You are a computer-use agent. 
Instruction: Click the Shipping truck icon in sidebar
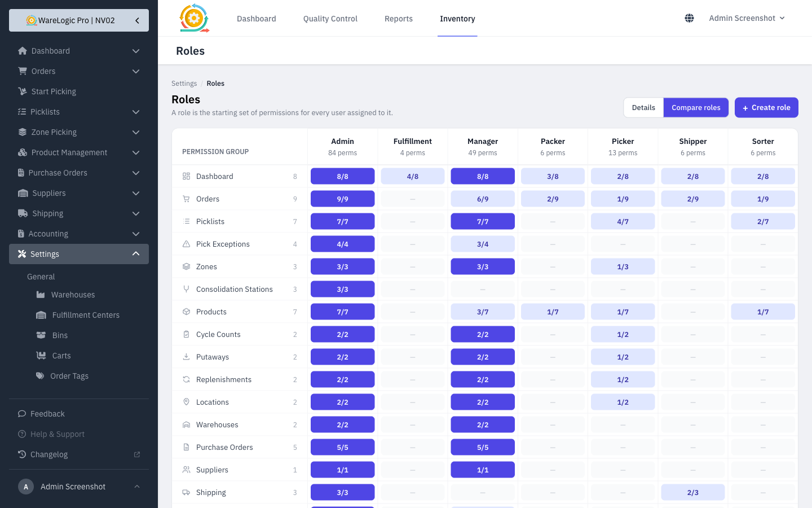[x=23, y=213]
